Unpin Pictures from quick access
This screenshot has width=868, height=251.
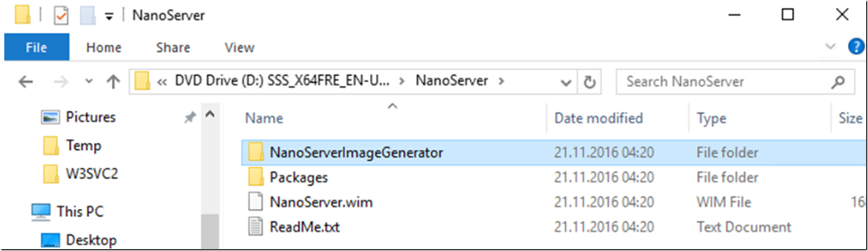(x=190, y=117)
